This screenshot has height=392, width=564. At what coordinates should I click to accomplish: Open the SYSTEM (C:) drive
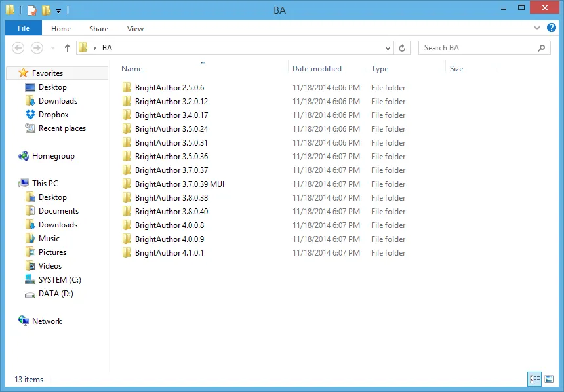click(x=60, y=280)
